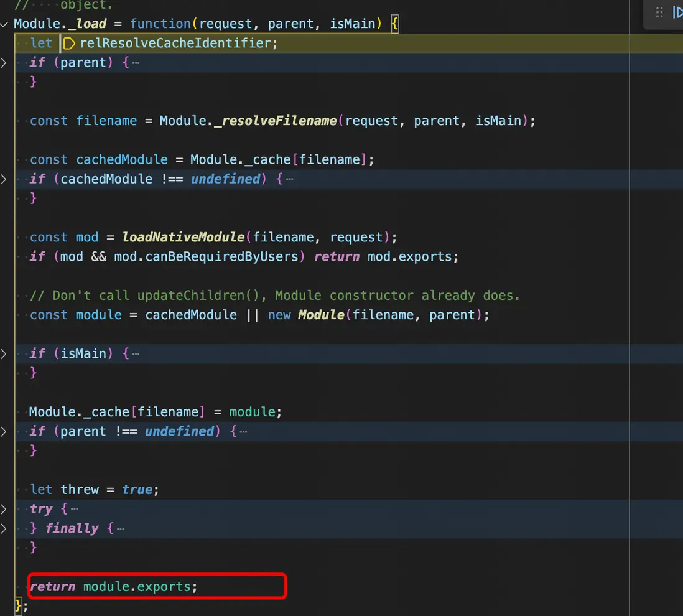
Task: Click 'new Module(filename, parent)' constructor name
Action: 321,315
